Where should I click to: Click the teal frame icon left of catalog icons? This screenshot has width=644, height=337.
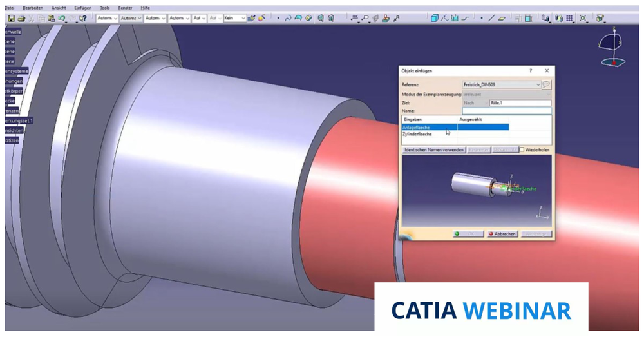[x=528, y=19]
